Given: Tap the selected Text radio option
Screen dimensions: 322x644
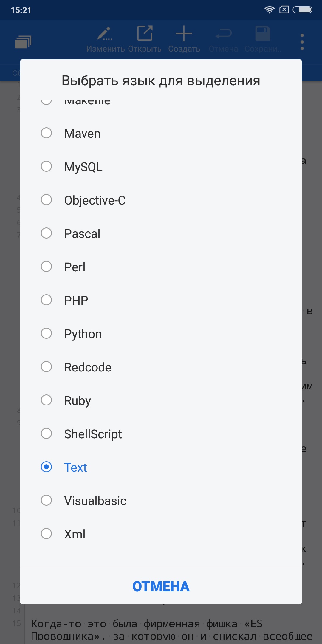Looking at the screenshot, I should coord(47,467).
